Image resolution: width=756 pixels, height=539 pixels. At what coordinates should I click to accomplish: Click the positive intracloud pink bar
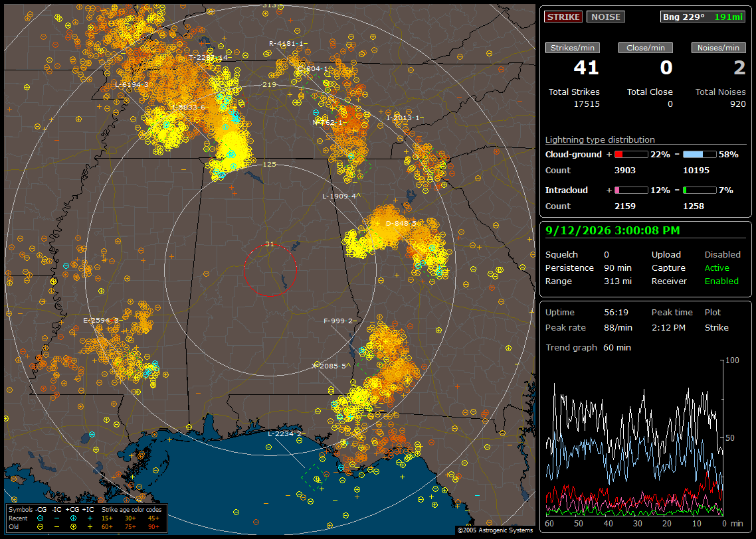click(631, 191)
